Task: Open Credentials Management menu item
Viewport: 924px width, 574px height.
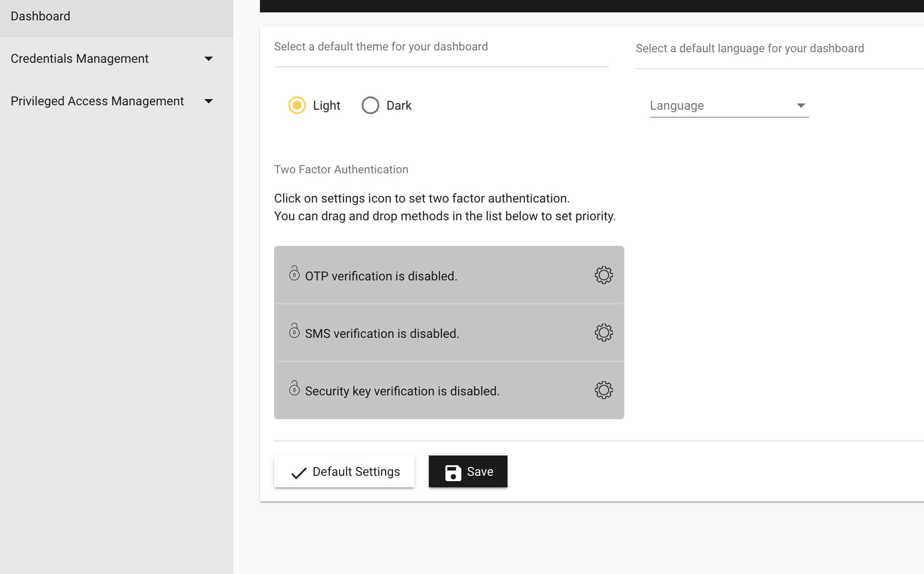Action: (80, 59)
